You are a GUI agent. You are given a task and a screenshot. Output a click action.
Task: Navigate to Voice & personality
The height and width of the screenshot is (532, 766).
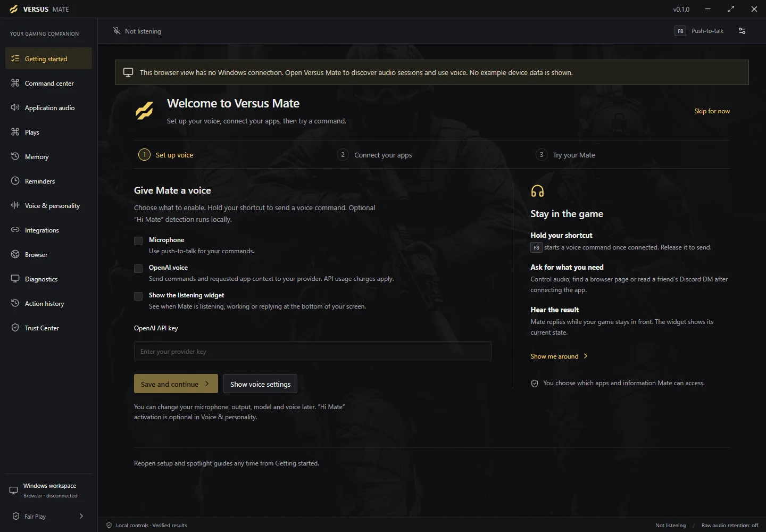[48, 205]
